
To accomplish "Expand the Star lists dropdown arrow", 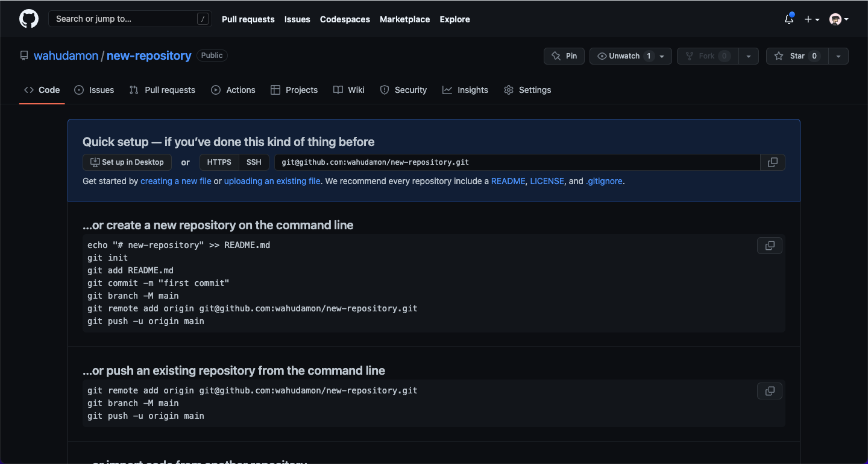I will [x=838, y=56].
